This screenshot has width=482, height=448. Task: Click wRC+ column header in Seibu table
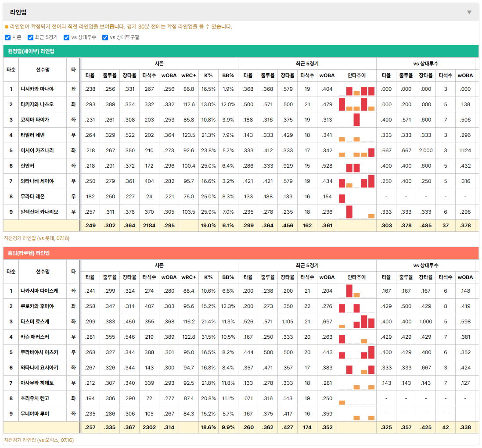tap(188, 75)
